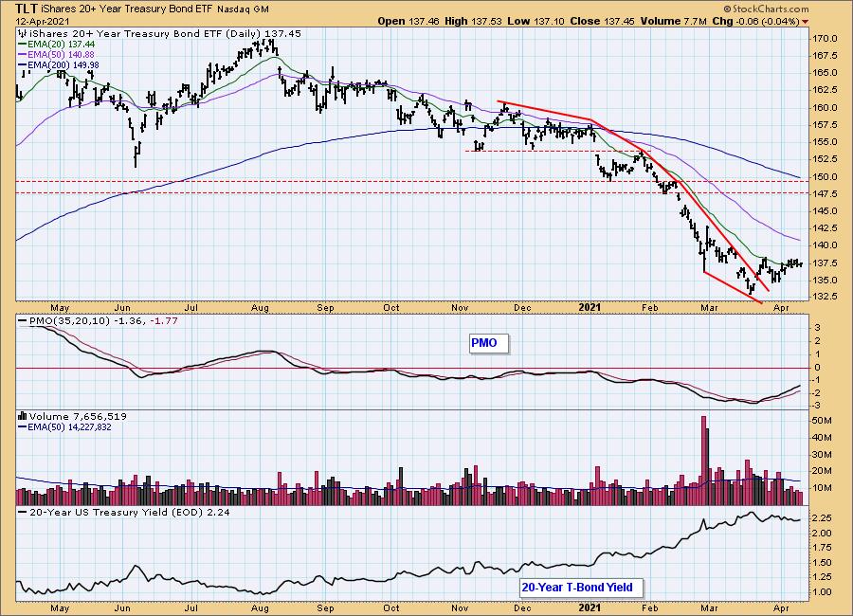The image size is (853, 616).
Task: Click the 160.0 price axis label
Action: click(826, 108)
